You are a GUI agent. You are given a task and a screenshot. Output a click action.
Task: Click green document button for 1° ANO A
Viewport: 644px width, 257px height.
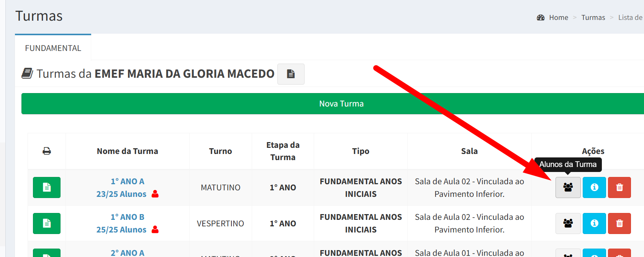click(47, 187)
